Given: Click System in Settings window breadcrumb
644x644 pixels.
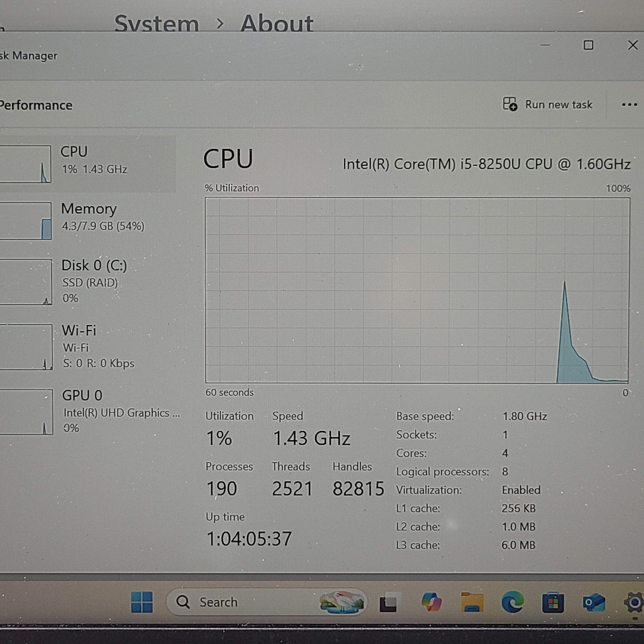Looking at the screenshot, I should tap(157, 23).
